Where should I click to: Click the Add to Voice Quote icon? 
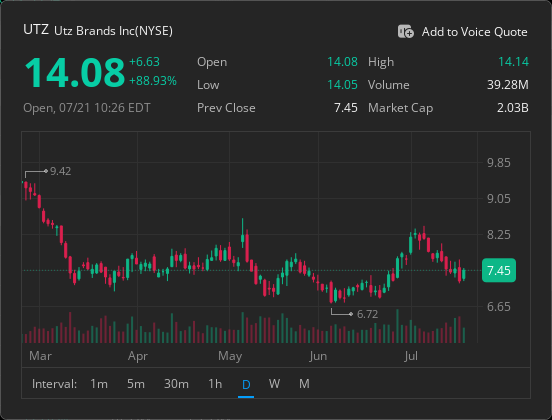(x=406, y=31)
